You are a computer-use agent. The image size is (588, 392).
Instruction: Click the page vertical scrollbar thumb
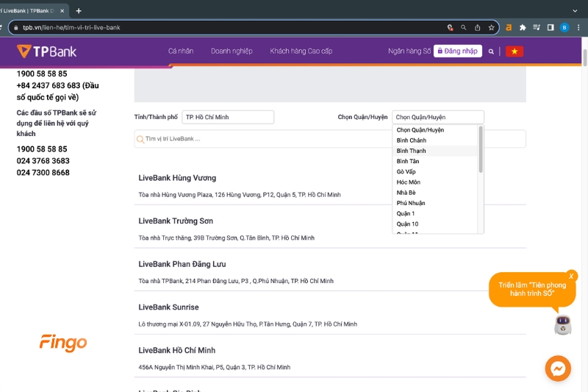[584, 57]
